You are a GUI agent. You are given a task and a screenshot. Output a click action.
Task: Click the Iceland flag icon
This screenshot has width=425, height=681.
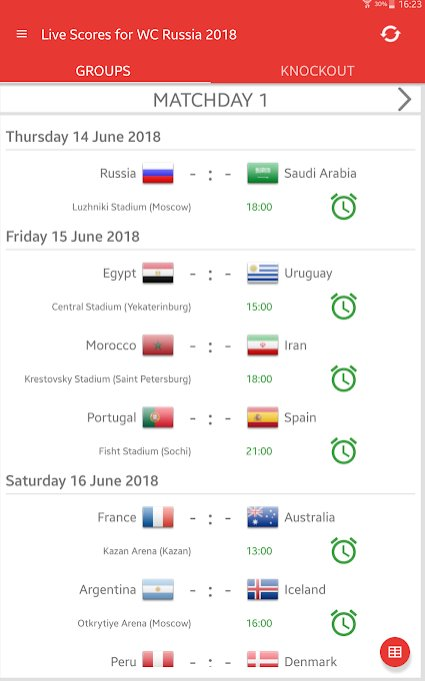[x=263, y=589]
